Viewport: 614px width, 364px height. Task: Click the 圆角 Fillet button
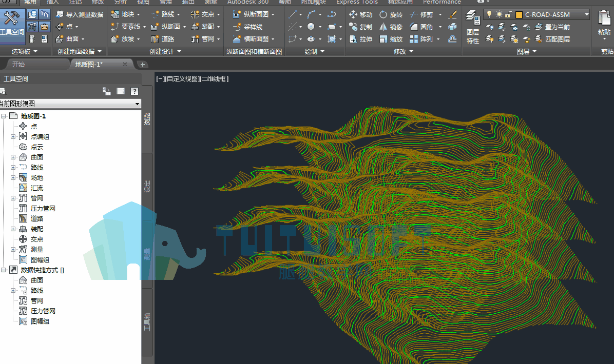tap(421, 27)
